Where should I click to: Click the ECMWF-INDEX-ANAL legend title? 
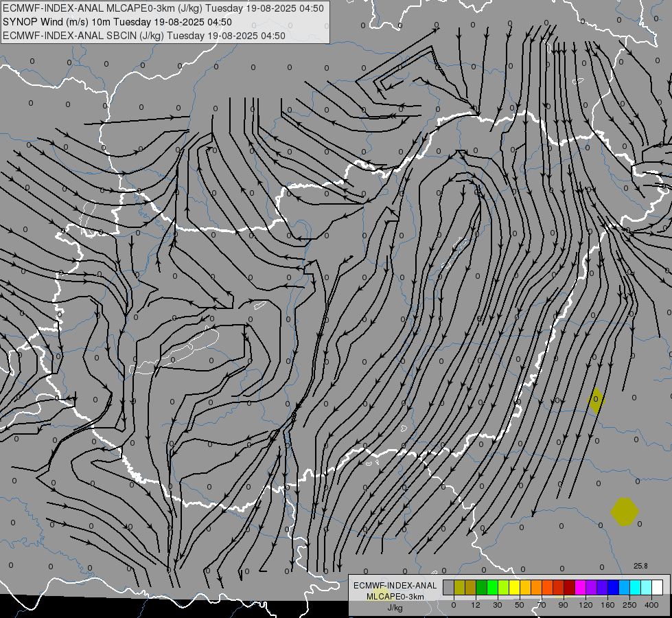point(395,586)
